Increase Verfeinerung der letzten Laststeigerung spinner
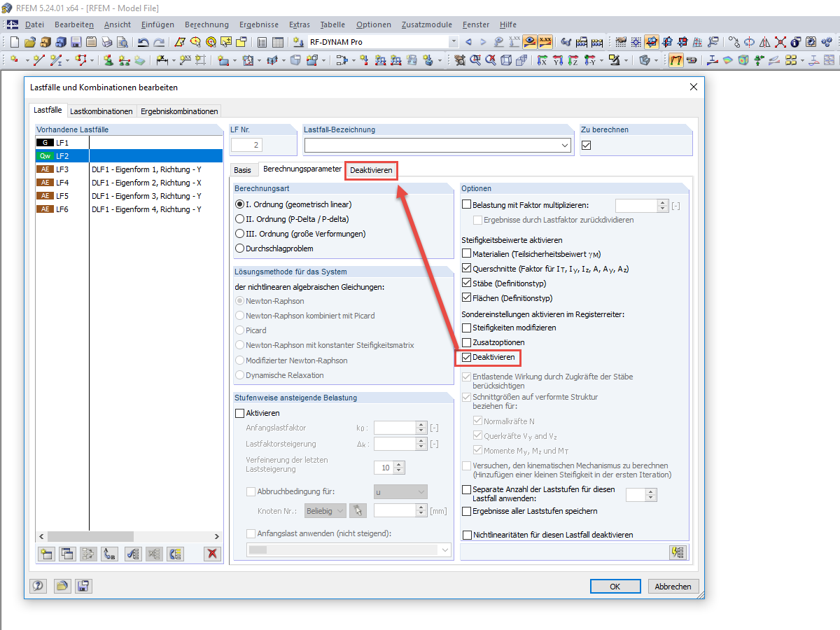 click(x=400, y=465)
